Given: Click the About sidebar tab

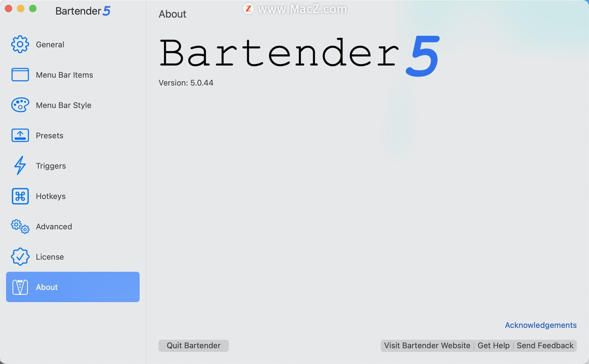Looking at the screenshot, I should (73, 287).
